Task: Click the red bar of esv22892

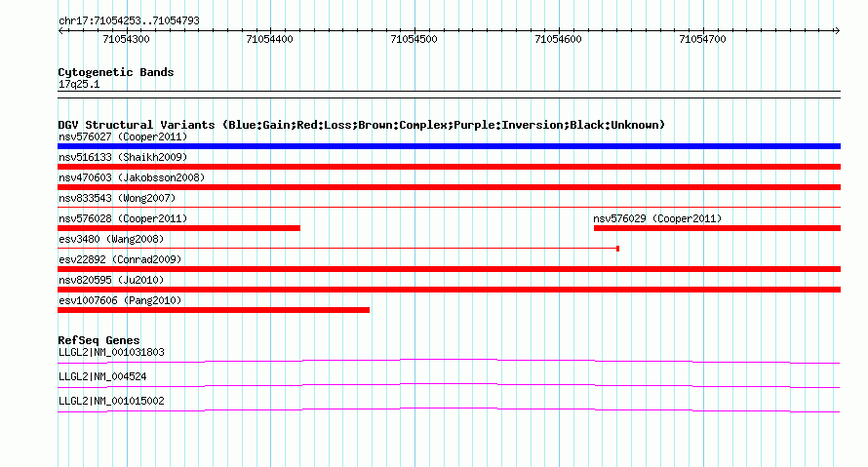Action: (x=449, y=269)
